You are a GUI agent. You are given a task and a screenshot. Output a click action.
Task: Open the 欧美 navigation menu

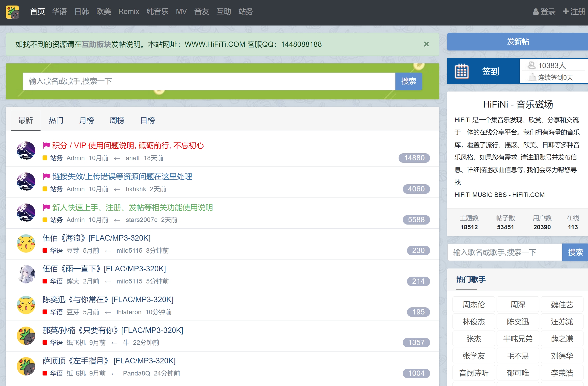pyautogui.click(x=104, y=12)
